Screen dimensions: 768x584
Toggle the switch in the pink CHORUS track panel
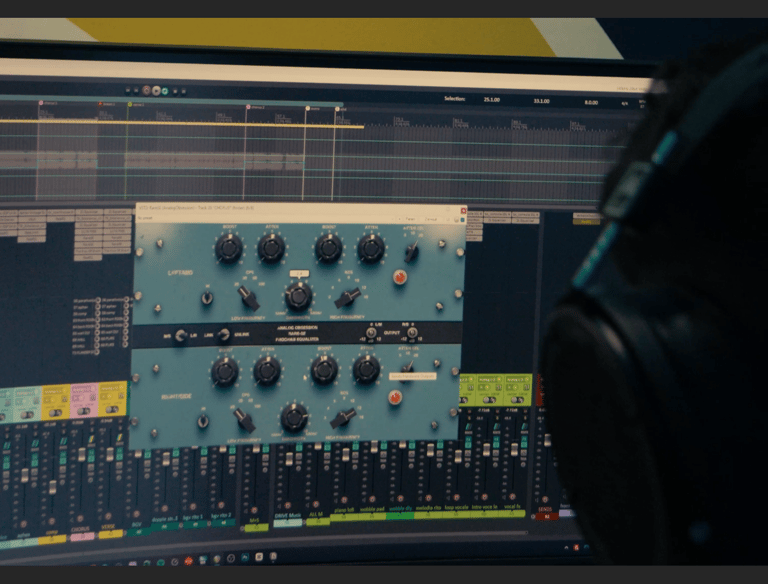[x=84, y=411]
